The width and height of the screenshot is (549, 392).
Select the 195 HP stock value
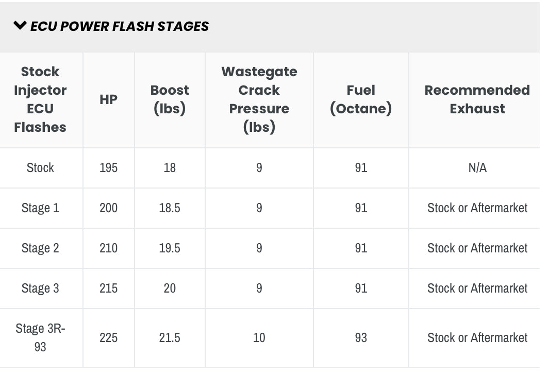108,168
